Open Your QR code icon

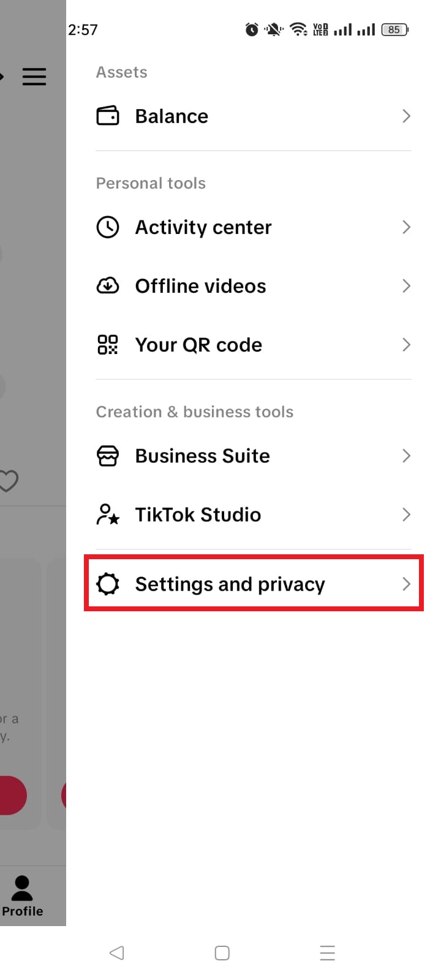108,344
